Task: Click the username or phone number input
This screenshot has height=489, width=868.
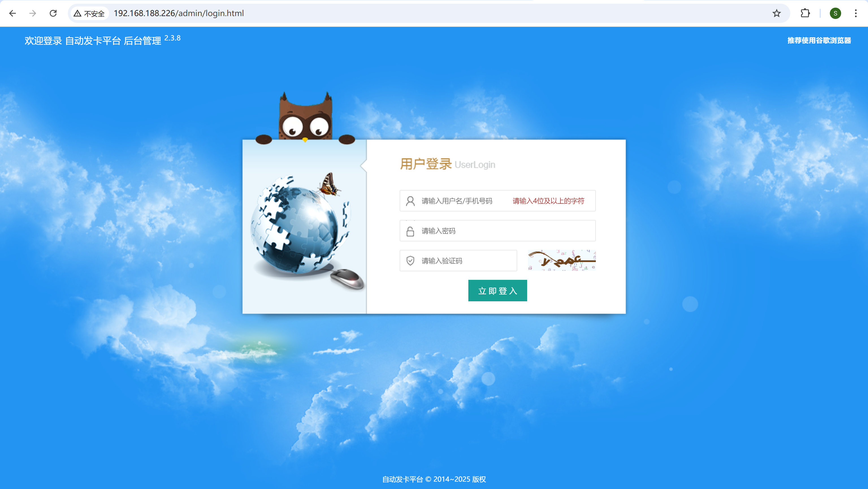Action: [x=465, y=201]
